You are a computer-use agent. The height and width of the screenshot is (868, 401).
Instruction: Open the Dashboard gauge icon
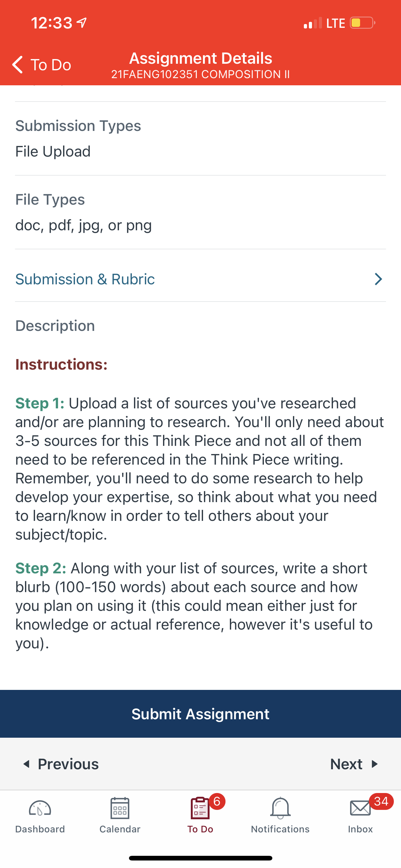click(40, 809)
